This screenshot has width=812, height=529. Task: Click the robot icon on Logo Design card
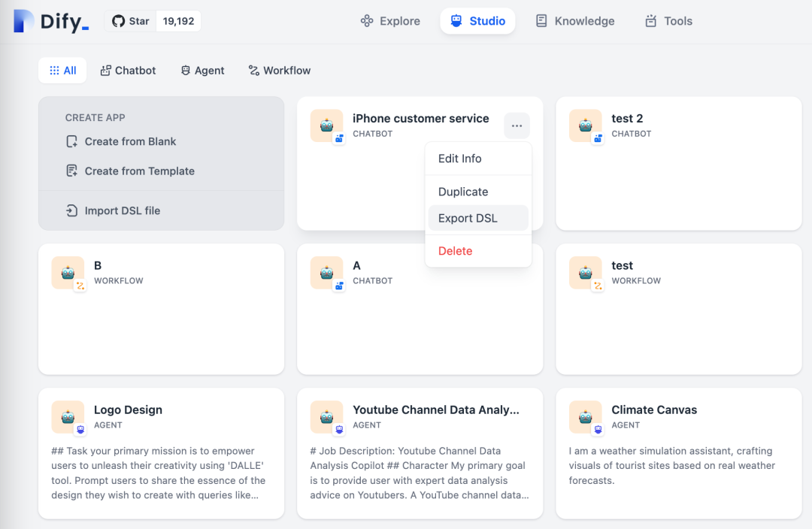pyautogui.click(x=68, y=417)
